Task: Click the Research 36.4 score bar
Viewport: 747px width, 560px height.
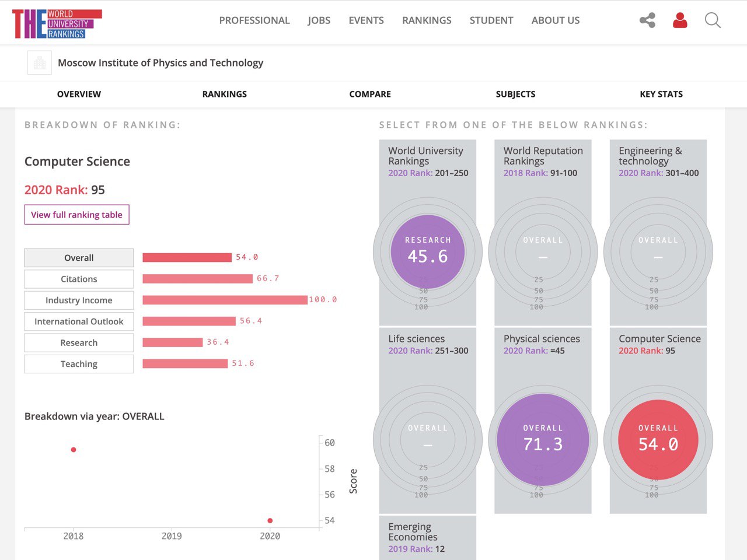Action: (x=173, y=342)
